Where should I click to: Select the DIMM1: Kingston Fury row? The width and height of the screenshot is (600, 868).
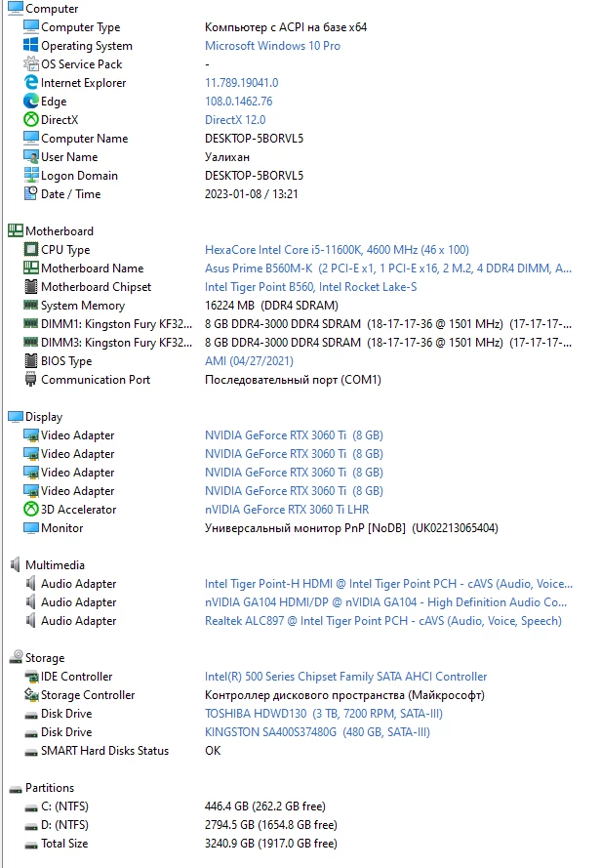(299, 324)
